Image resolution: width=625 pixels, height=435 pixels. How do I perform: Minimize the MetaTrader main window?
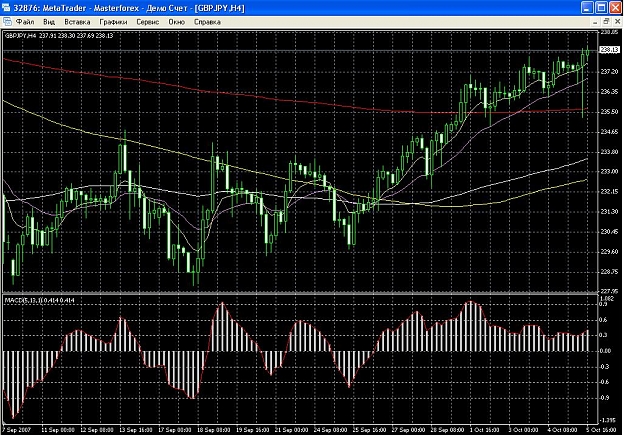click(x=587, y=8)
